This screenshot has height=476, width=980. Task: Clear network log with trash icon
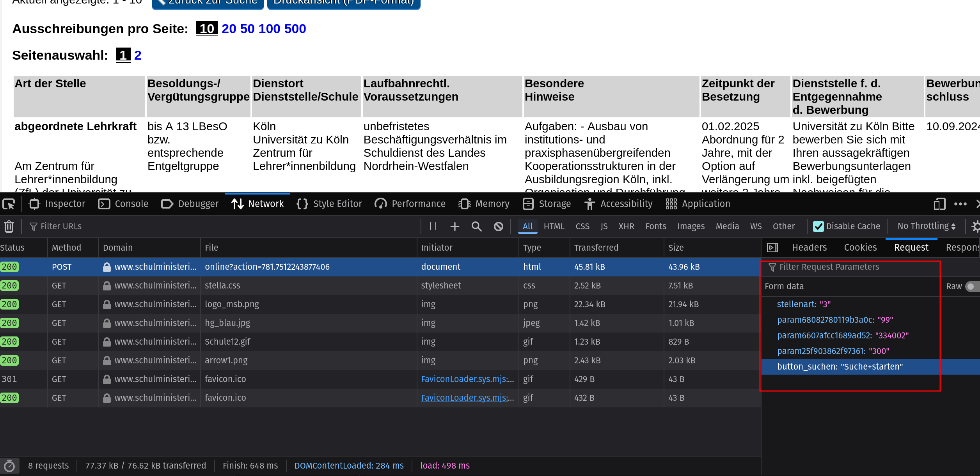9,226
